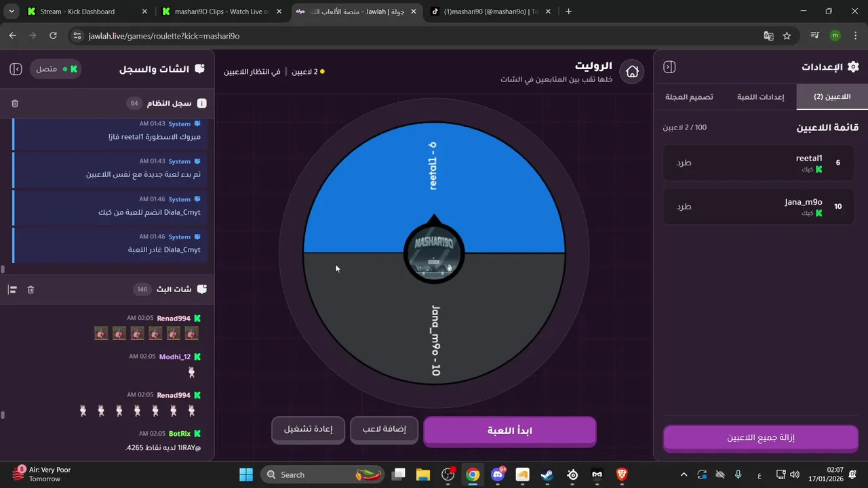This screenshot has height=488, width=868.
Task: Select reetal1 in the players list
Action: click(x=759, y=163)
